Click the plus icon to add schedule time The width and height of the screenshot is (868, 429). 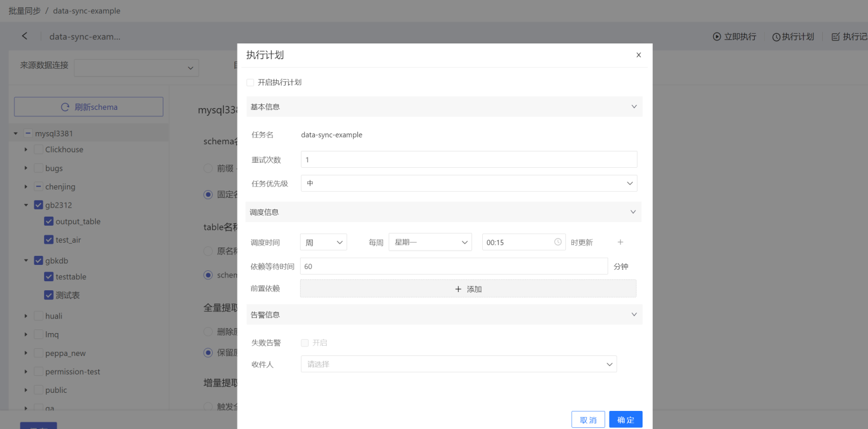coord(620,242)
